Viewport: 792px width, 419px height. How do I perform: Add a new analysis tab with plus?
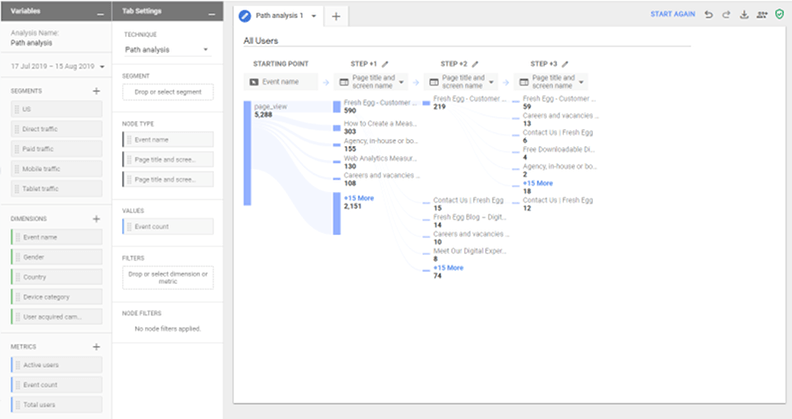click(x=336, y=16)
